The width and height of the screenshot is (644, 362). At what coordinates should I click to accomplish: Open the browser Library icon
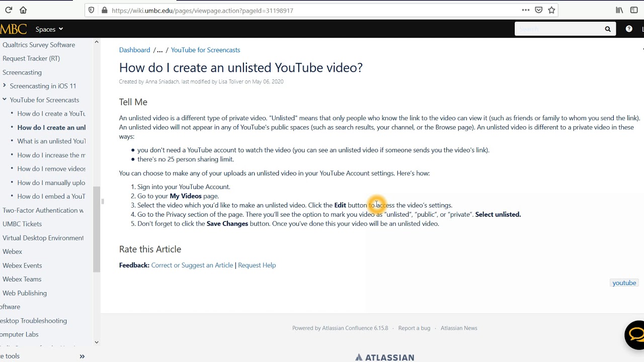click(x=619, y=10)
